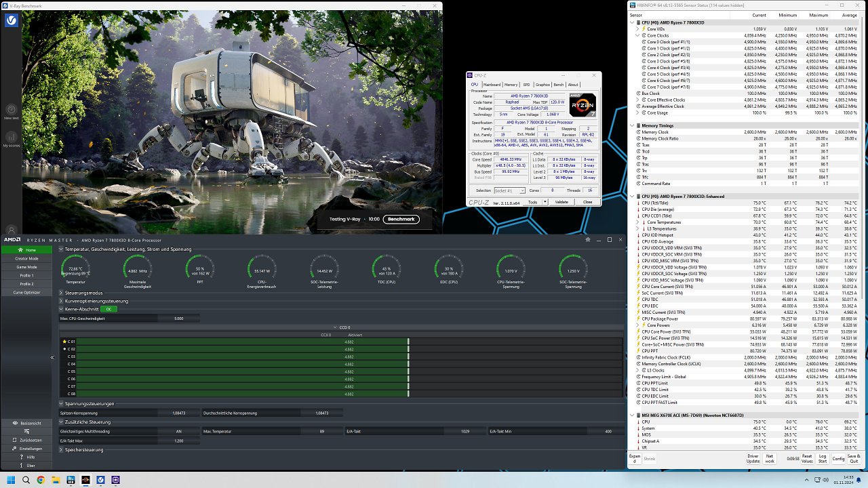Image resolution: width=868 pixels, height=488 pixels.
Task: Open File Explorer from the taskbar
Action: 56,480
